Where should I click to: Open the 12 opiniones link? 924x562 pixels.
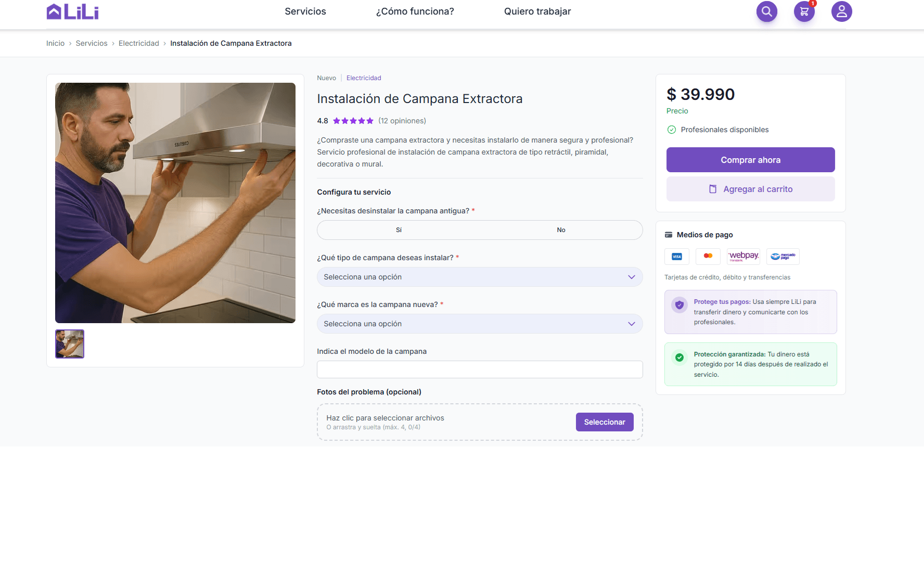pyautogui.click(x=402, y=120)
